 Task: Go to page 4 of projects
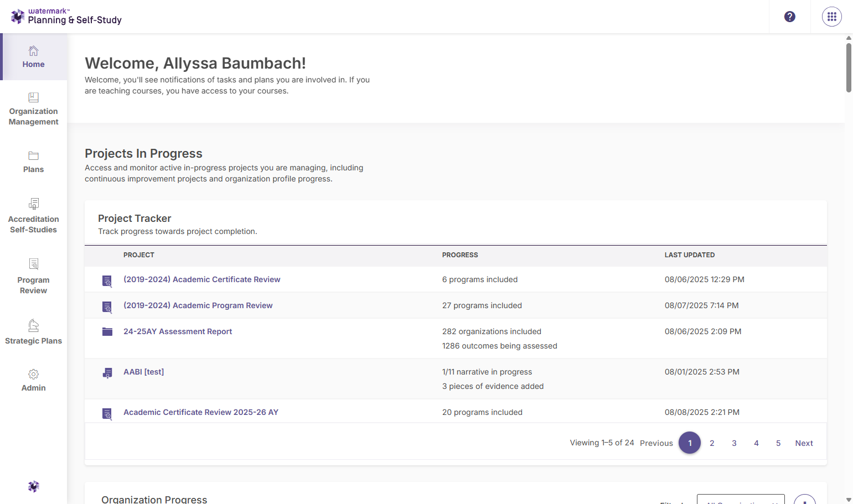pyautogui.click(x=756, y=443)
